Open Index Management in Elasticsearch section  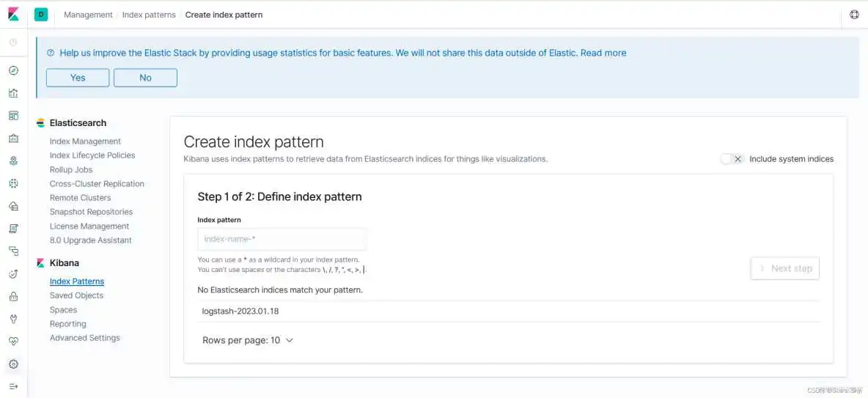point(85,141)
